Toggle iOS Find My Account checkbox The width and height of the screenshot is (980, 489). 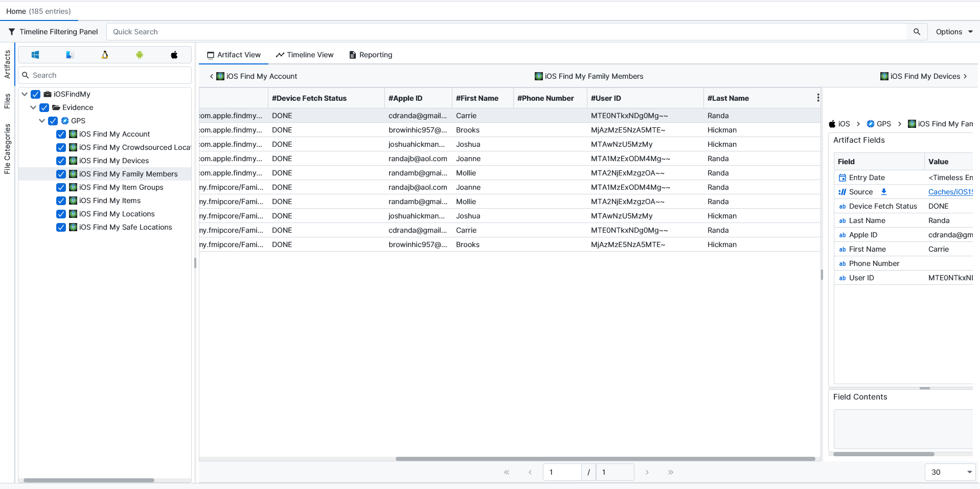tap(61, 134)
